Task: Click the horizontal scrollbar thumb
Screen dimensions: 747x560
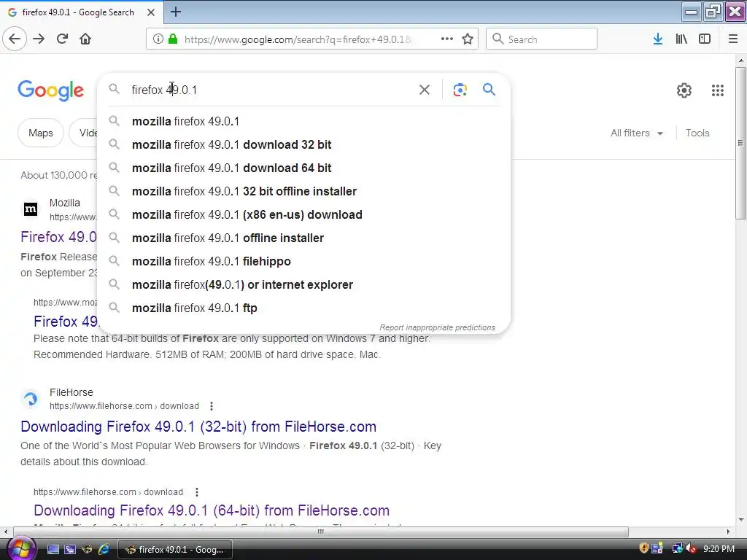Action: click(321, 532)
